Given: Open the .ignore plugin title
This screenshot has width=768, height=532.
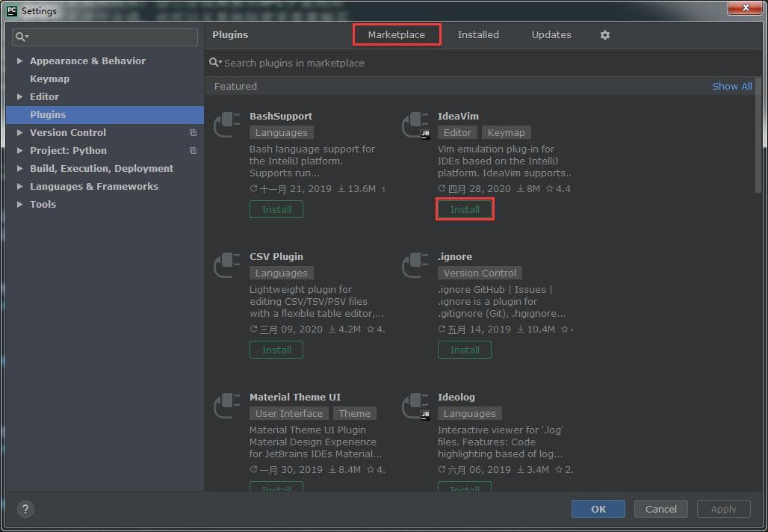Looking at the screenshot, I should pos(455,257).
